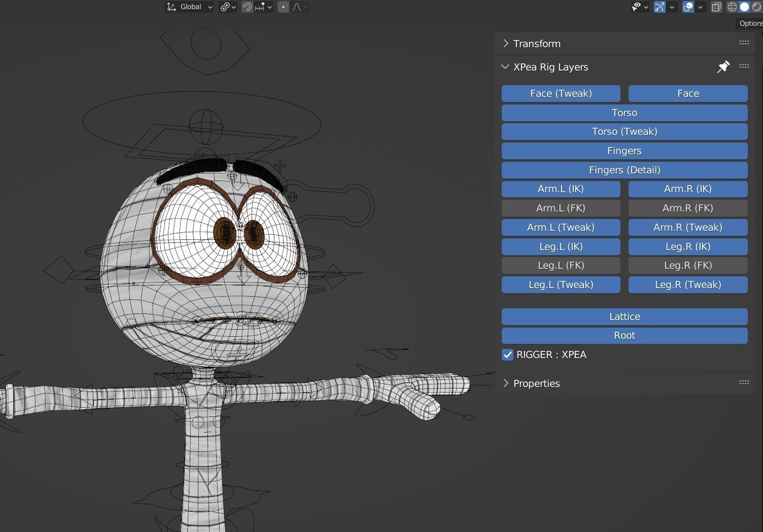The height and width of the screenshot is (532, 763).
Task: Disable the Leg.R (IK) layer
Action: coord(688,246)
